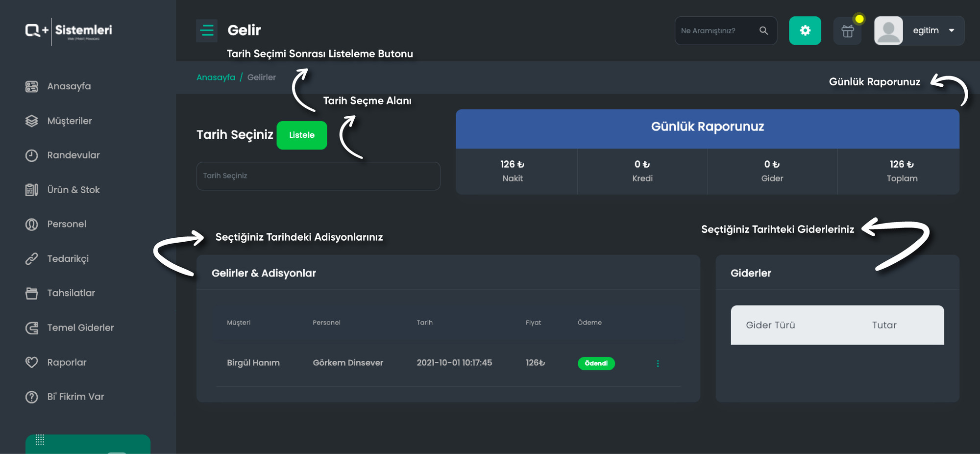The height and width of the screenshot is (454, 980).
Task: Click the Personel column header in the table
Action: tap(327, 323)
